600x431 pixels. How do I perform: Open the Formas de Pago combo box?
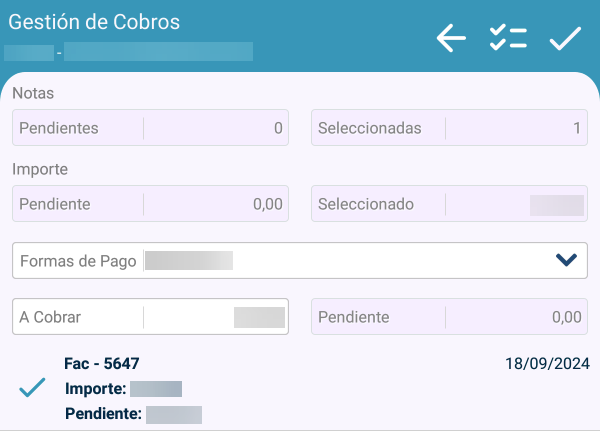coord(300,261)
